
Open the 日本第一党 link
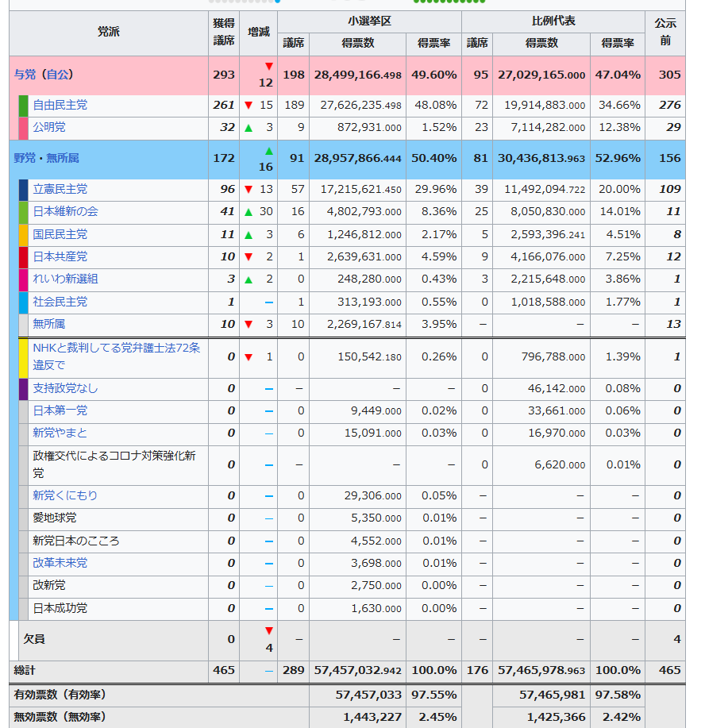pyautogui.click(x=60, y=411)
